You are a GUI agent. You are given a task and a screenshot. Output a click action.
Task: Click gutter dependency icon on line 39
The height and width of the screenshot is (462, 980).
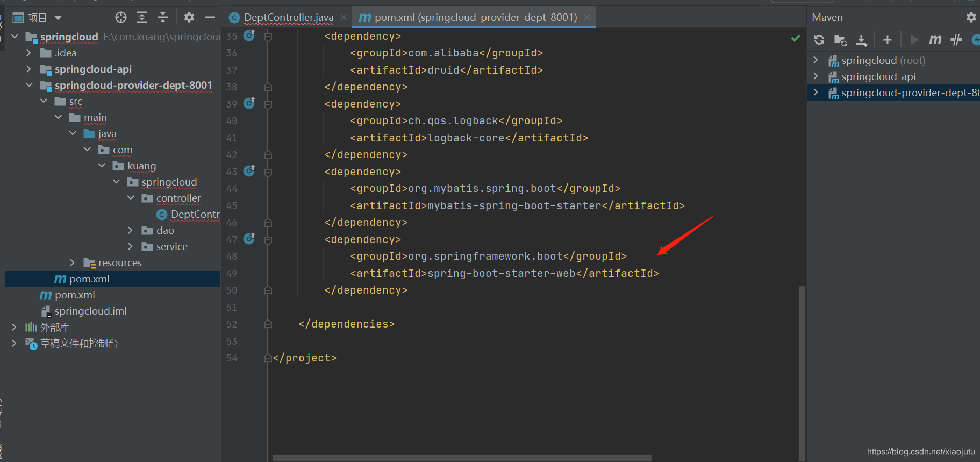coord(249,103)
